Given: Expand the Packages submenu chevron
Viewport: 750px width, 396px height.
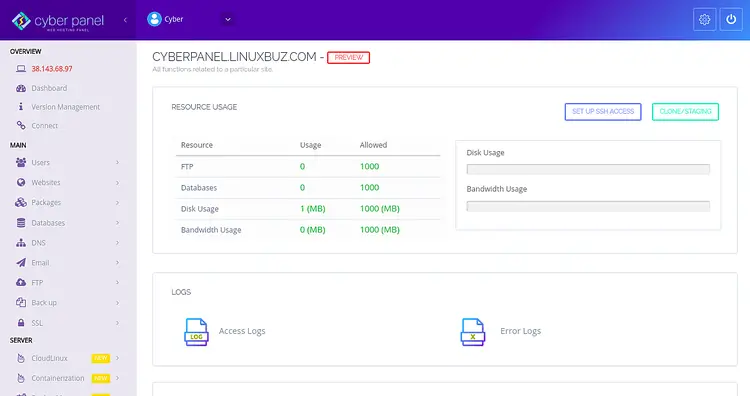Looking at the screenshot, I should tap(118, 203).
